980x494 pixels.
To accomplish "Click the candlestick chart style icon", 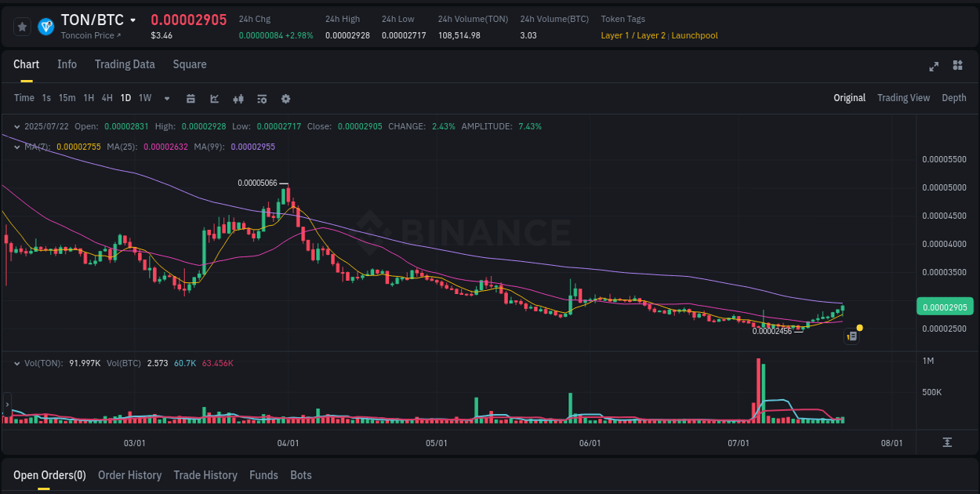I will (238, 98).
